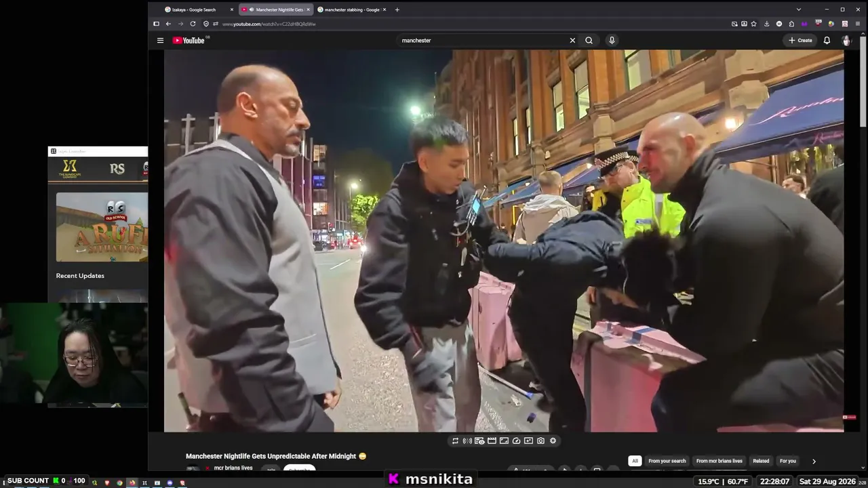Viewport: 868px width, 488px height.
Task: Click the speedometer icon under the video
Action: (x=516, y=441)
